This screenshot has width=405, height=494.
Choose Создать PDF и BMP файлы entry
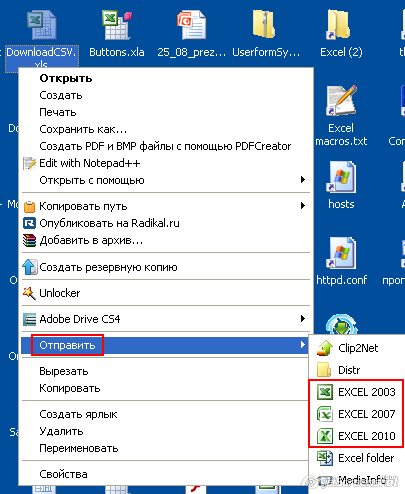[x=166, y=146]
